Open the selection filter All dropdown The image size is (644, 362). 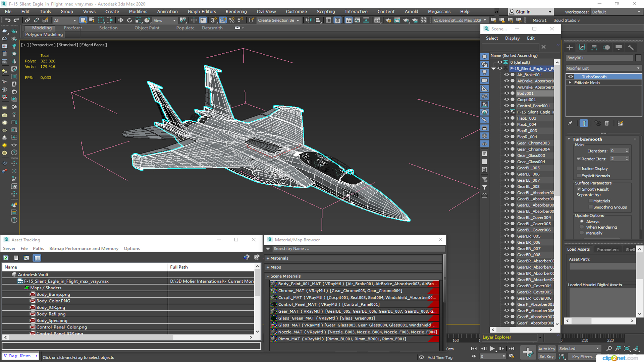[x=65, y=20]
